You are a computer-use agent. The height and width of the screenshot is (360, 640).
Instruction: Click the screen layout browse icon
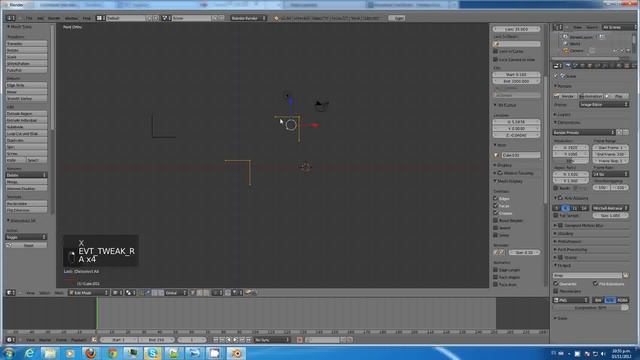pyautogui.click(x=100, y=18)
